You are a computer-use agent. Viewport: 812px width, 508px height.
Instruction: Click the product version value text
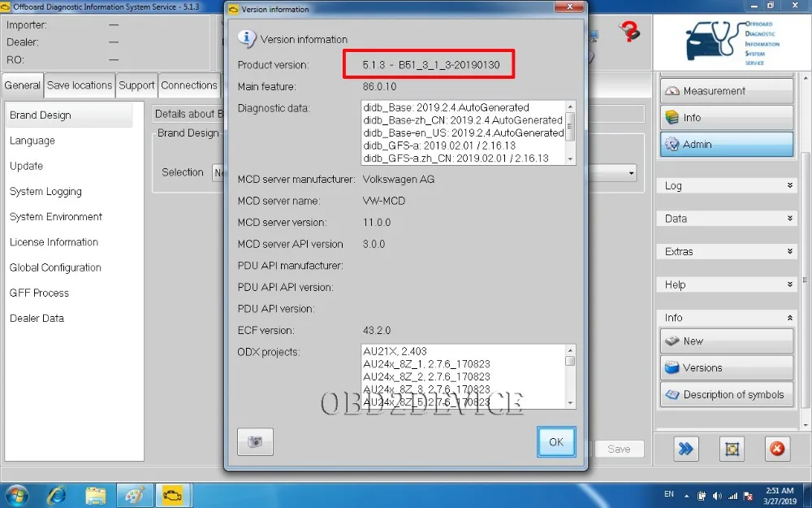point(431,65)
